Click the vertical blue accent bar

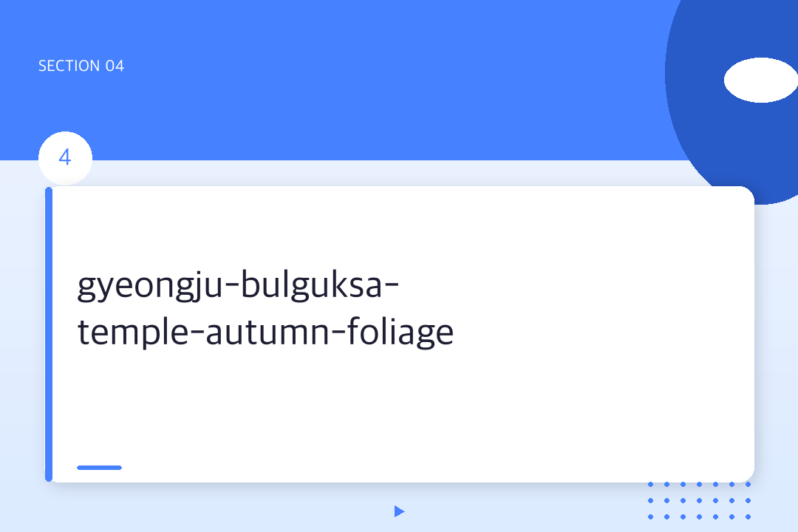(49, 334)
